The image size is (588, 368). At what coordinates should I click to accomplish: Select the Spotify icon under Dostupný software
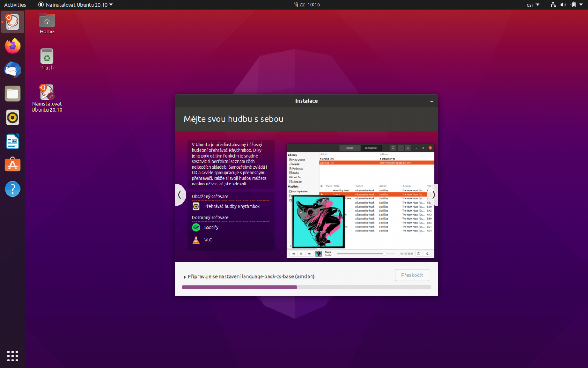coord(196,227)
